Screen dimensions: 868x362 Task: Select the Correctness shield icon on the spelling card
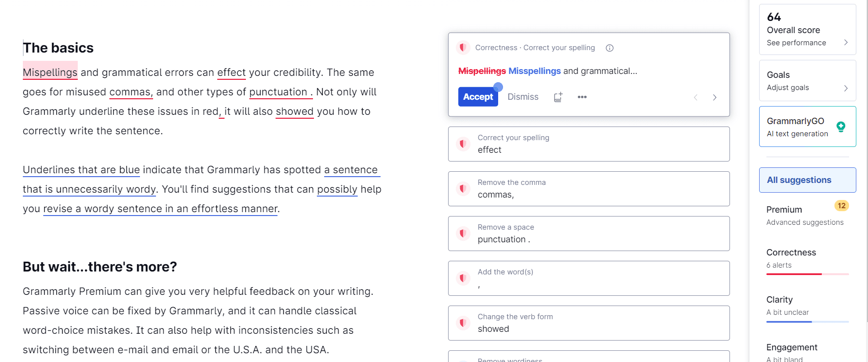(x=463, y=48)
